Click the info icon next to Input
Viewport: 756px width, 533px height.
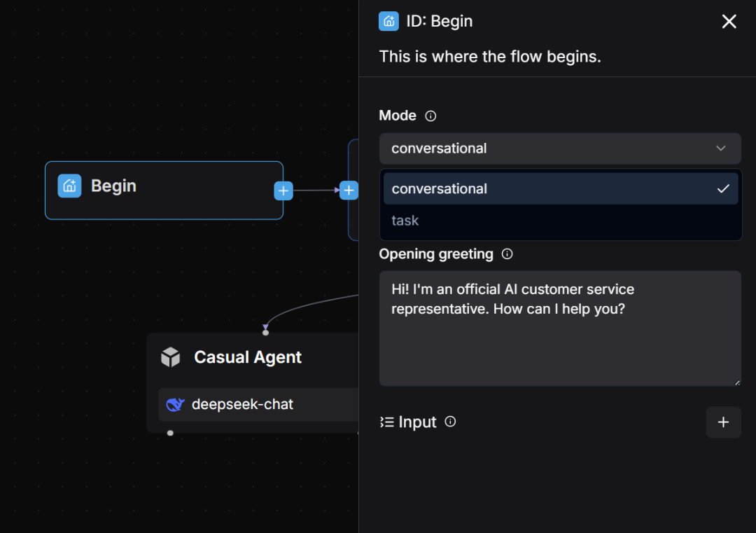coord(450,422)
